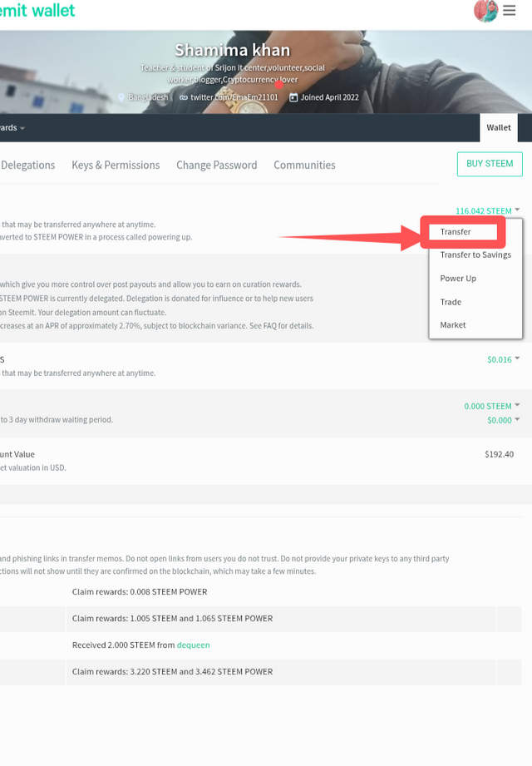
Task: Click 'Claim rewards: 1.005 STEEM and 1.065' row
Action: [172, 618]
